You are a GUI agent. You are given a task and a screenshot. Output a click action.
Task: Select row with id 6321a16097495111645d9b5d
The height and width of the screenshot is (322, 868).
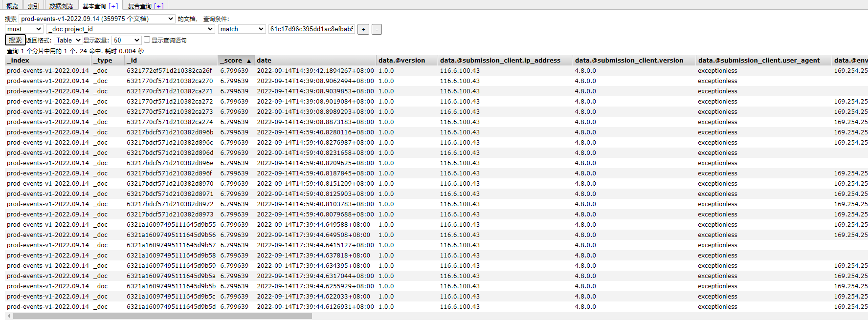pyautogui.click(x=436, y=306)
